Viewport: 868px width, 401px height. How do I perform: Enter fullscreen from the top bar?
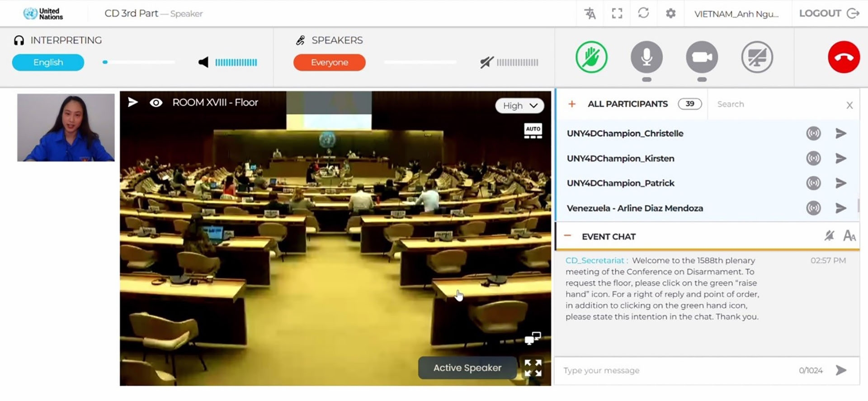(617, 14)
